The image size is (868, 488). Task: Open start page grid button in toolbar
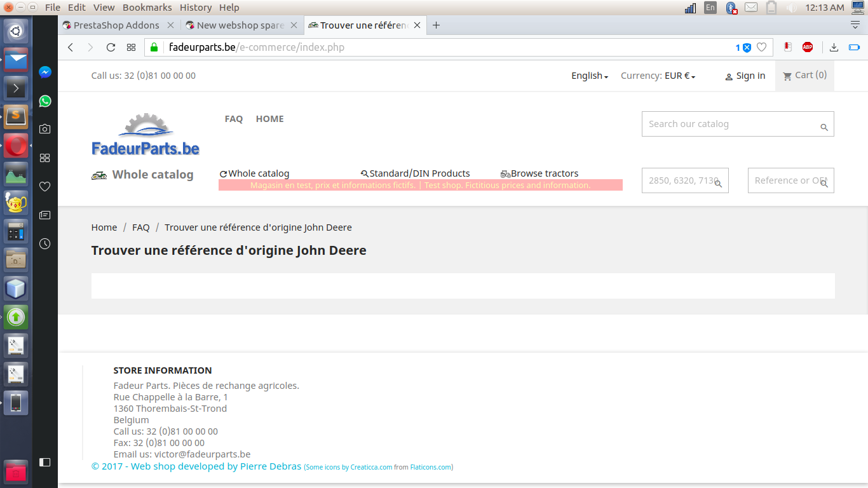pos(131,47)
